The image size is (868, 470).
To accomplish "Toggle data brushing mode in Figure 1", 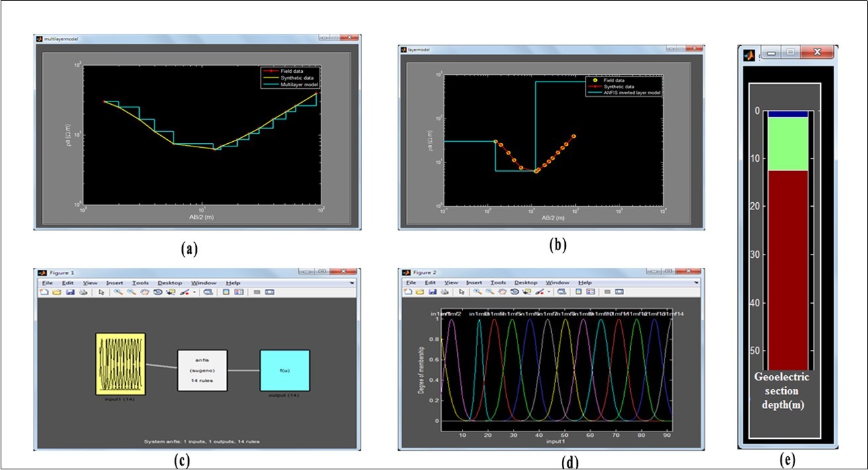I will tap(184, 292).
